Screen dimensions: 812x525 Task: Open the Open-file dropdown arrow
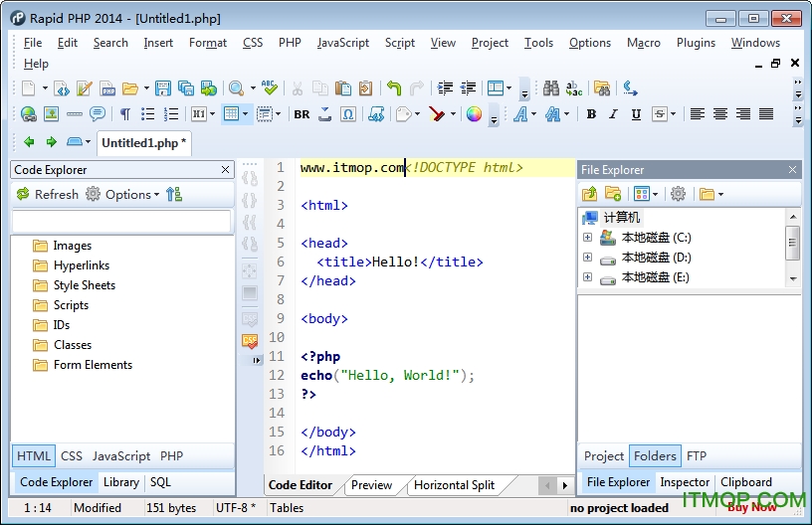(x=146, y=88)
